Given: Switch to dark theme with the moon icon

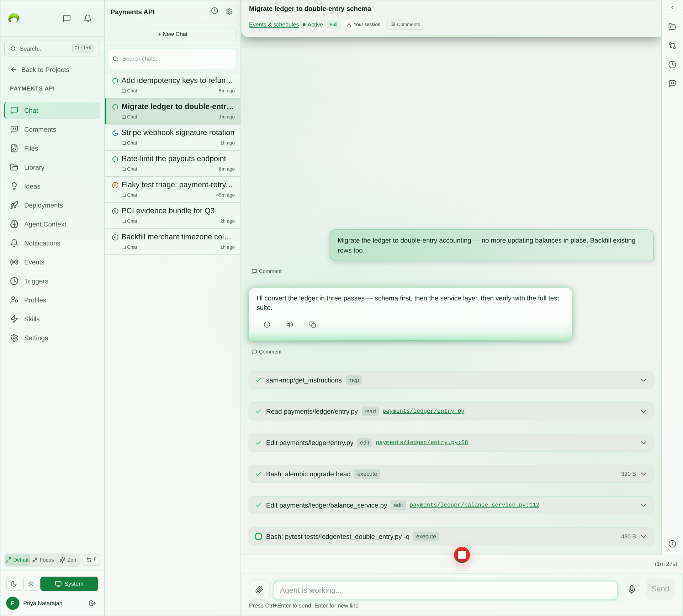Looking at the screenshot, I should click(x=14, y=584).
